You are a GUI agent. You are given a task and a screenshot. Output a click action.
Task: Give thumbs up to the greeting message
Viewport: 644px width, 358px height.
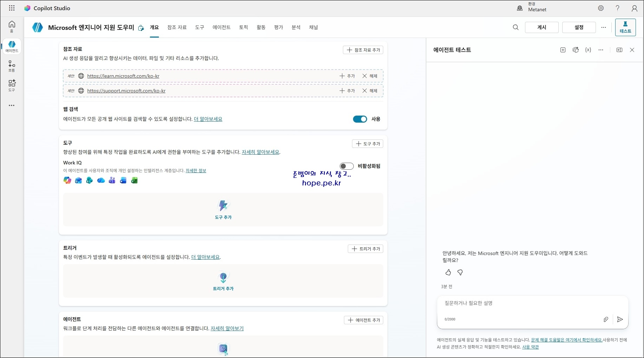click(x=448, y=272)
